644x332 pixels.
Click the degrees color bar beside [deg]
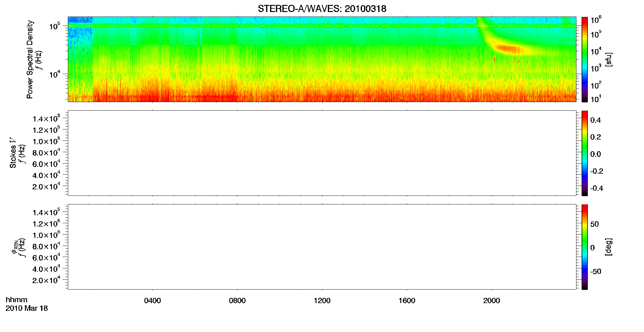585,247
